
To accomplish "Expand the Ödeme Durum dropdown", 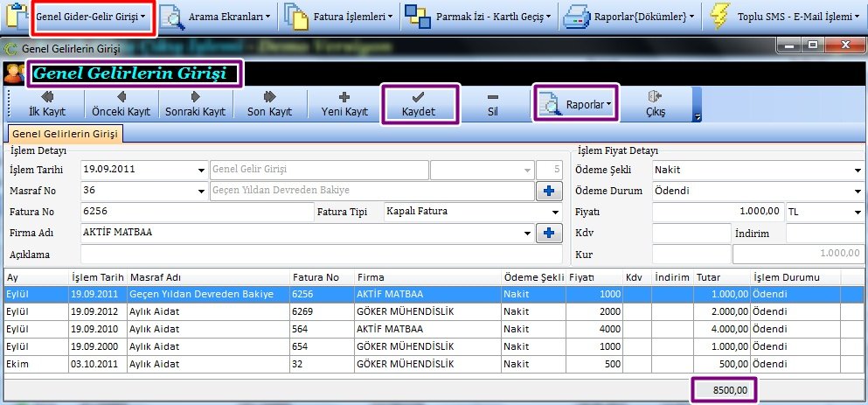I will click(857, 191).
